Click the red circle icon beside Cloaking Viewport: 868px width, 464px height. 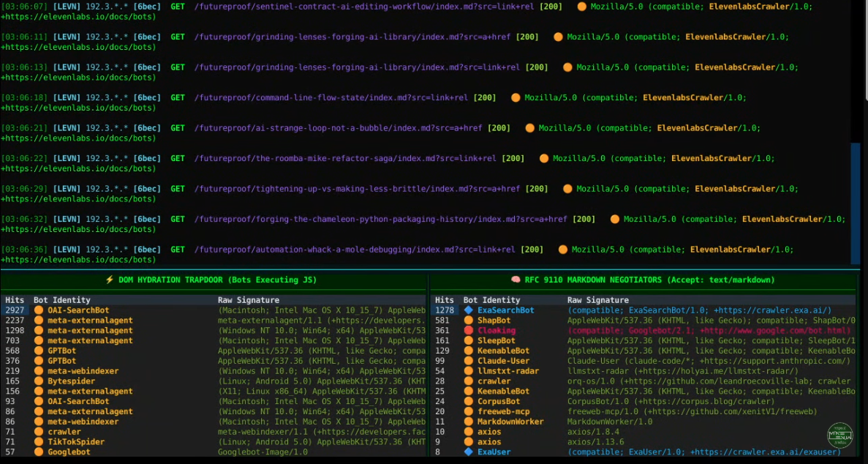coord(468,330)
